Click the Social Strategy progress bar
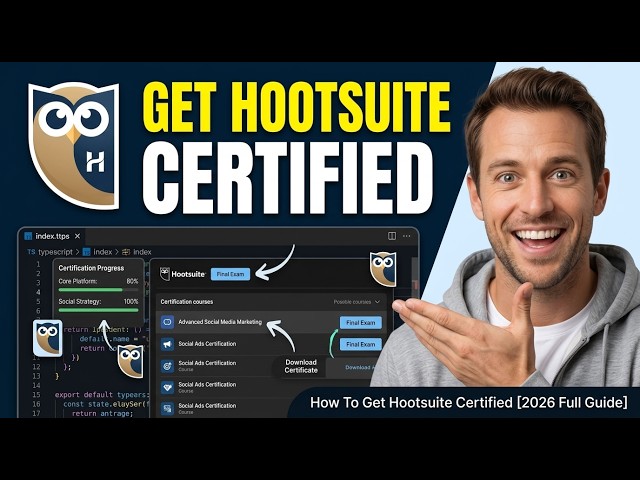This screenshot has height=480, width=640. click(98, 310)
